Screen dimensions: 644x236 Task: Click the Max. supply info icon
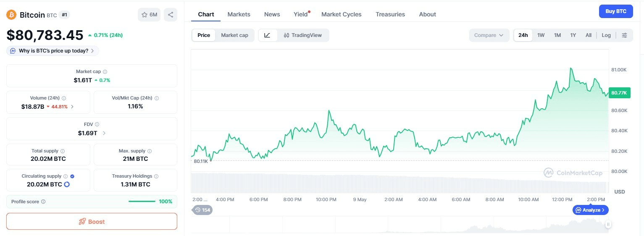pyautogui.click(x=150, y=151)
